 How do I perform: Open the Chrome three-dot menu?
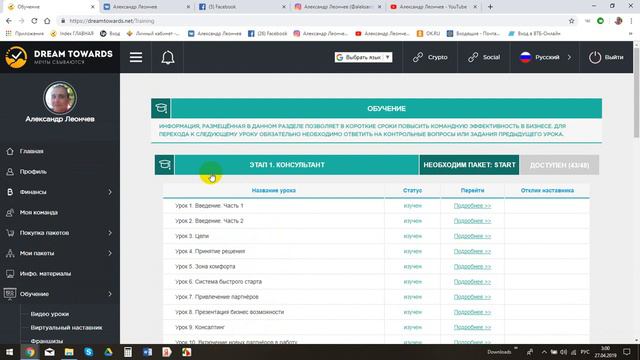(x=632, y=21)
